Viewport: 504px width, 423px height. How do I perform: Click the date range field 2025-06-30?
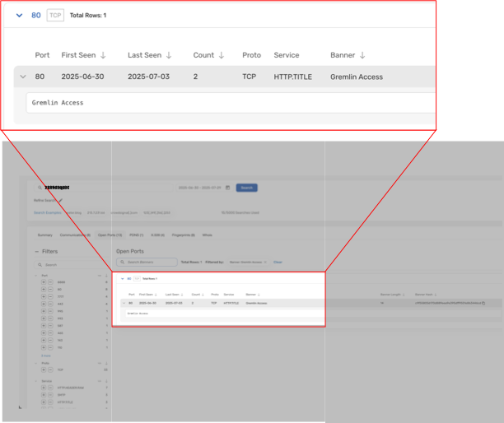tap(199, 188)
